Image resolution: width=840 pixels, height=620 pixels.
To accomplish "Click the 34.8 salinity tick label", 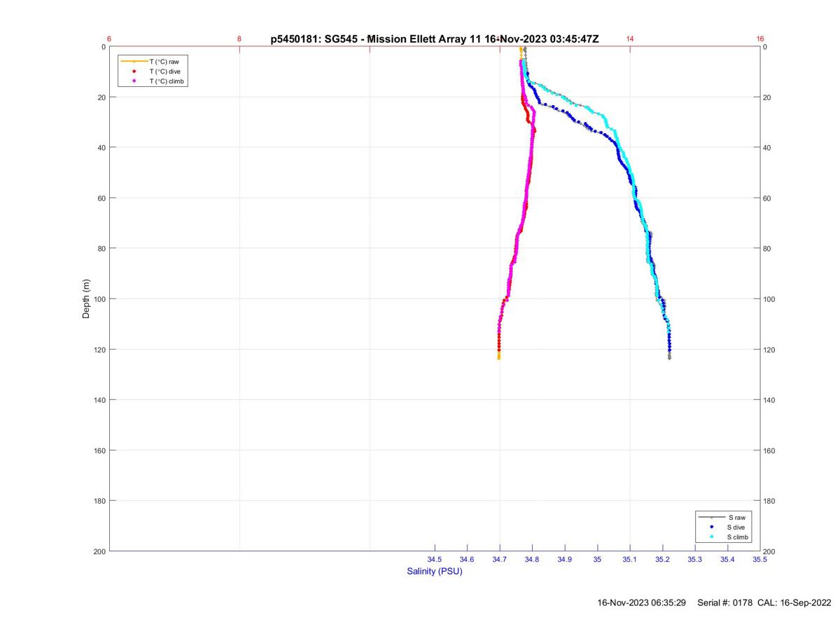I will tap(532, 559).
